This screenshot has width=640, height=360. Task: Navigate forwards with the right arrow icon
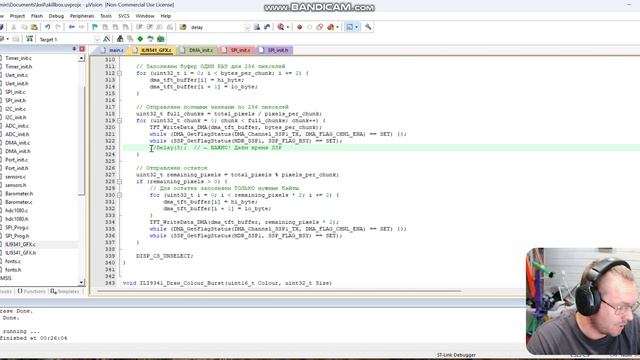[82, 27]
